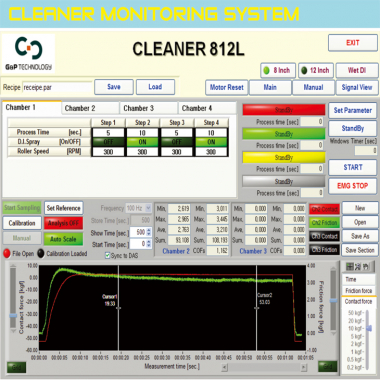Click the Start Time decrement arrow
Screen dimensions: 380x380
pos(149,246)
